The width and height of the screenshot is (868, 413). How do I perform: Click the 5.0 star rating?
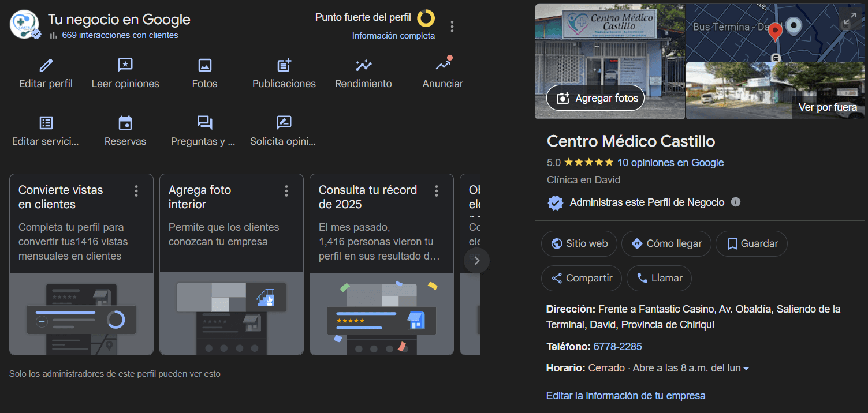tap(580, 163)
